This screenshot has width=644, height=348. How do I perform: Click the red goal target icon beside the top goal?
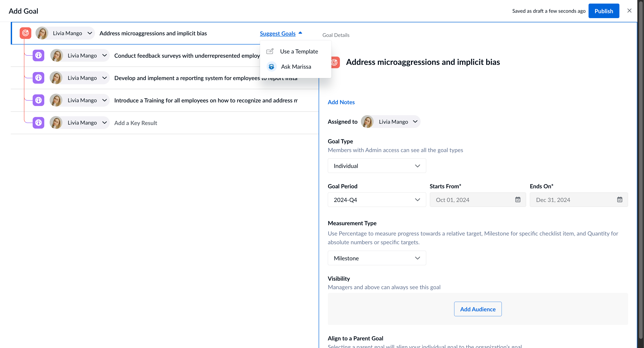pos(25,33)
